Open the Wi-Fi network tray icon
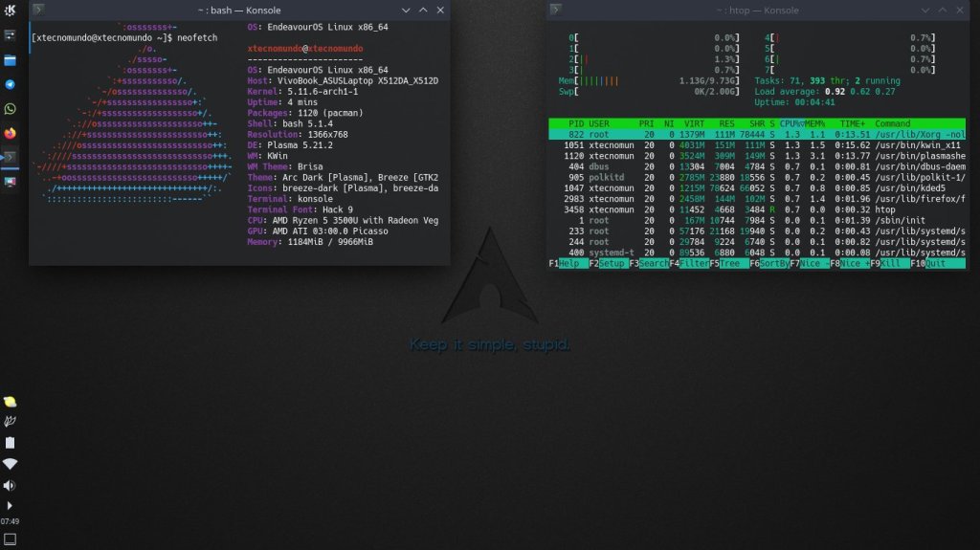This screenshot has height=550, width=980. coord(11,464)
